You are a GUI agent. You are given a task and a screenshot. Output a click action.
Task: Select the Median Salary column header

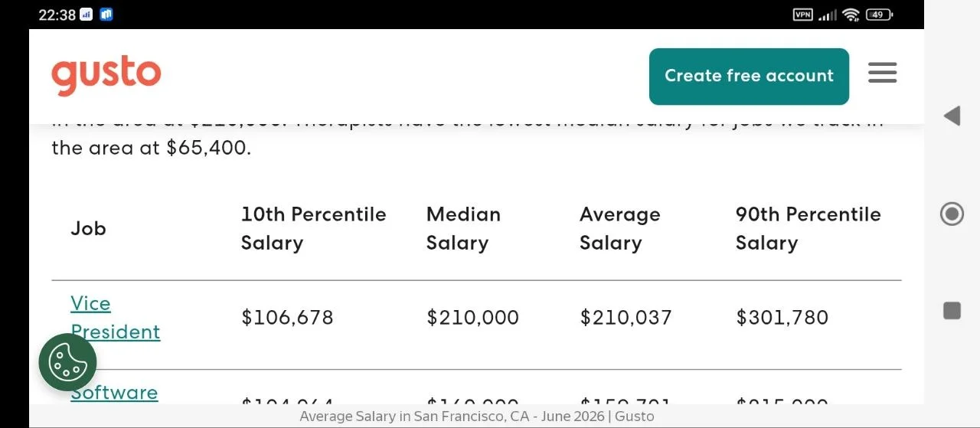463,228
